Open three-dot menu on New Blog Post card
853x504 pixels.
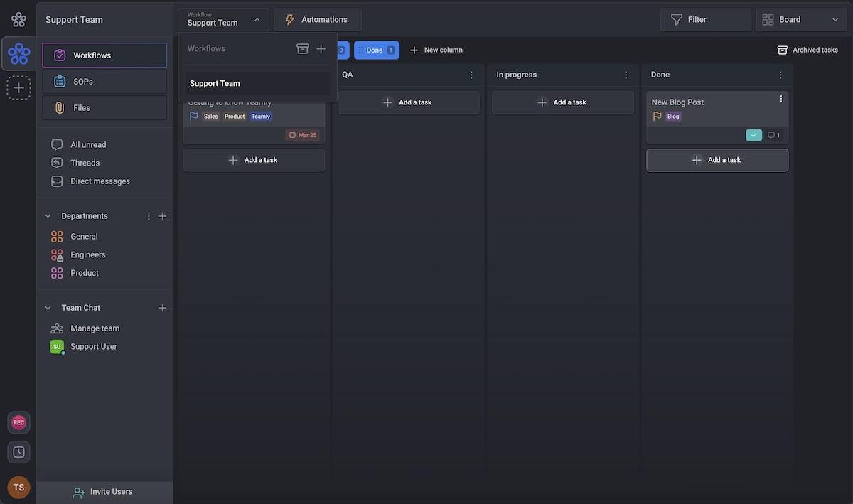(780, 99)
